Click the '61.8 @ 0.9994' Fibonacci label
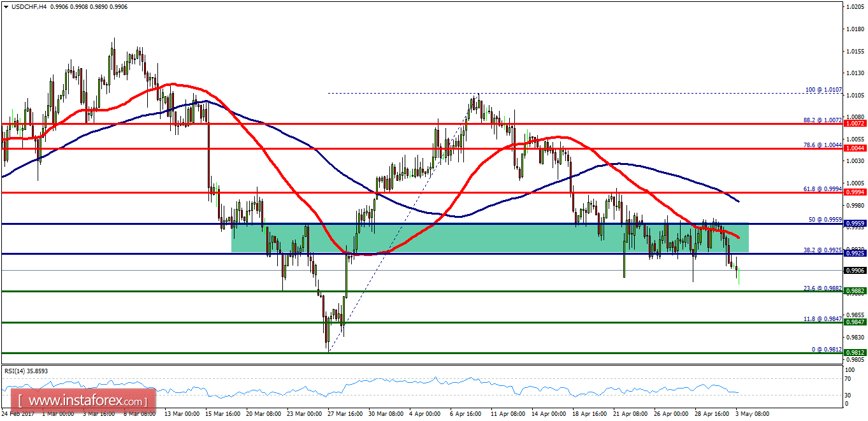 [x=823, y=189]
